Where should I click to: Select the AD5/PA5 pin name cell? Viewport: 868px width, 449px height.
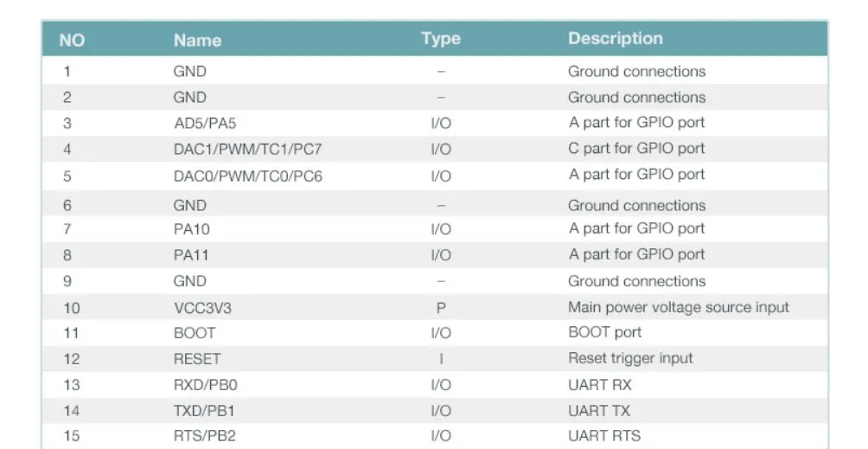pos(206,124)
